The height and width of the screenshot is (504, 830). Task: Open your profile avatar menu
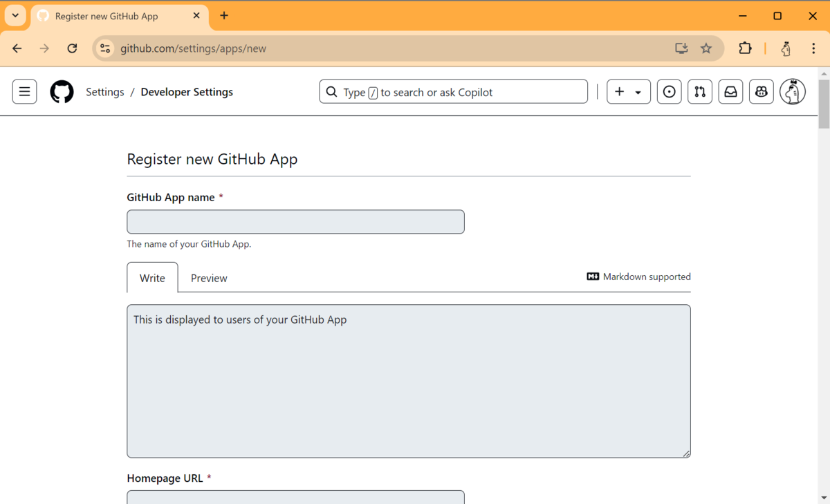792,91
